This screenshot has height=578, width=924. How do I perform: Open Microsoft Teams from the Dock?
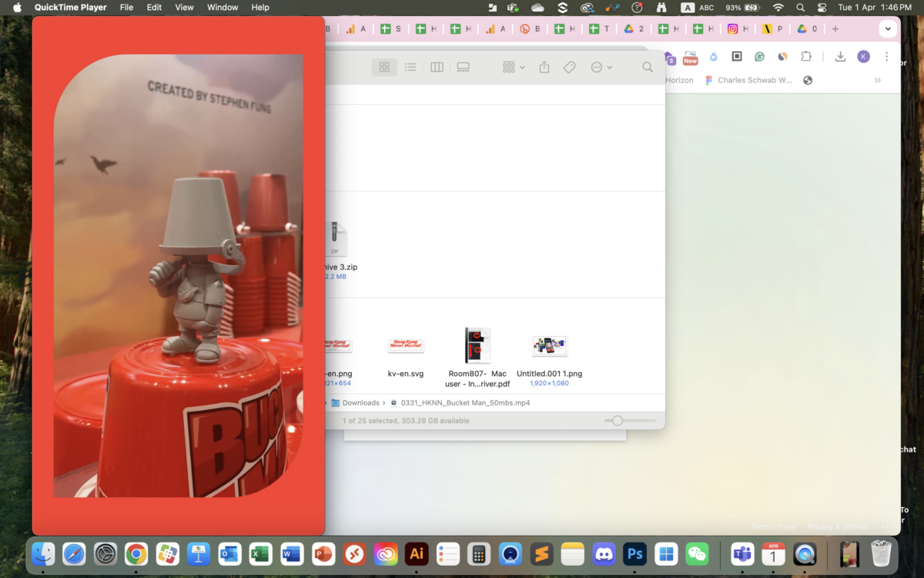coord(742,553)
